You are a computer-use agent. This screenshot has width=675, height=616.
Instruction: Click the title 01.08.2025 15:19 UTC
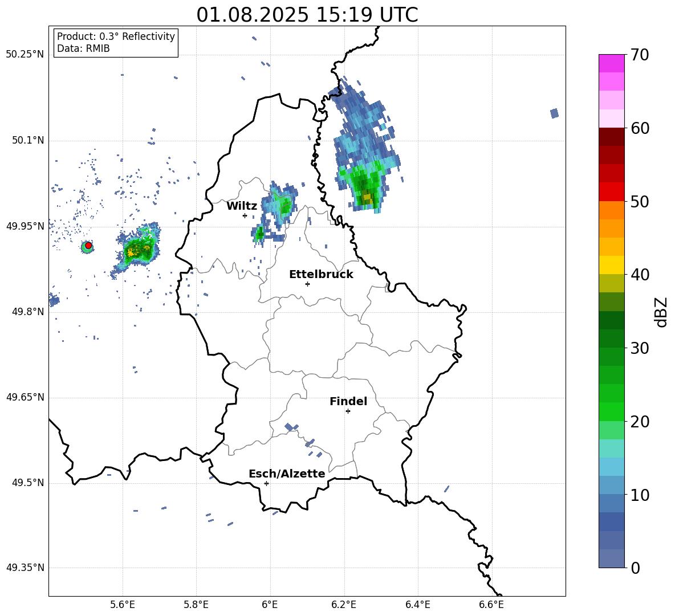pos(307,15)
